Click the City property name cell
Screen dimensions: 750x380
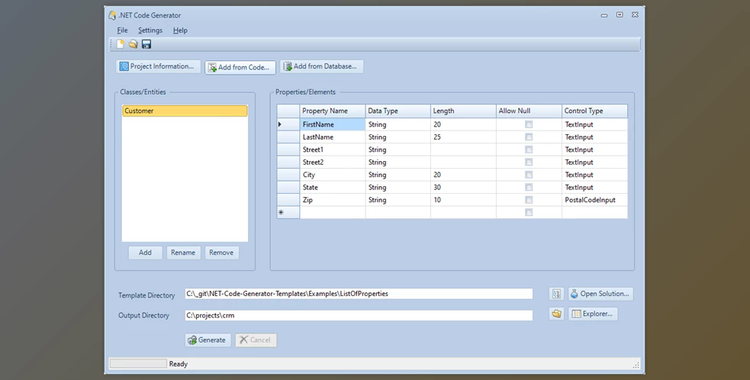click(332, 175)
